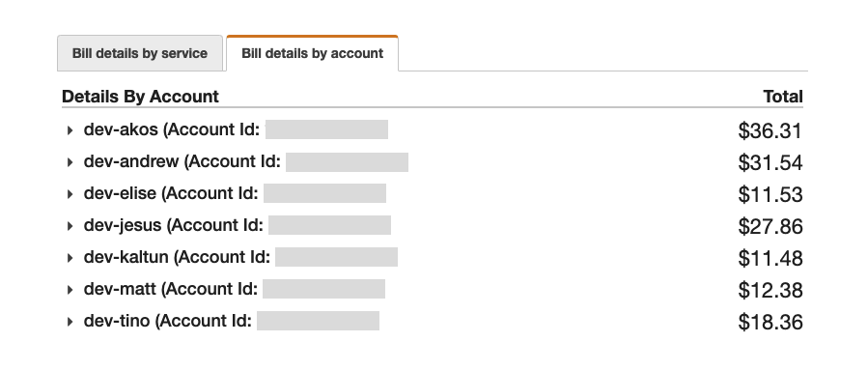868x371 pixels.
Task: Expand the dev-andrew account row arrow
Action: pos(70,162)
